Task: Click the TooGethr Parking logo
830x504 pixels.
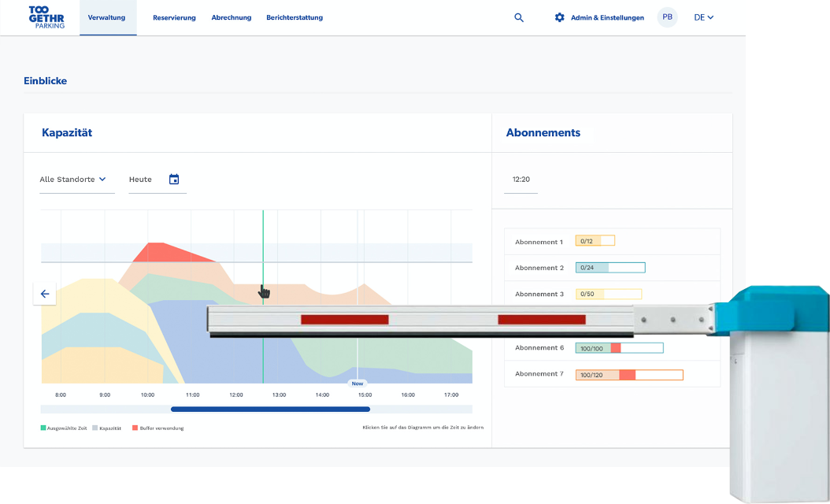Action: point(46,17)
